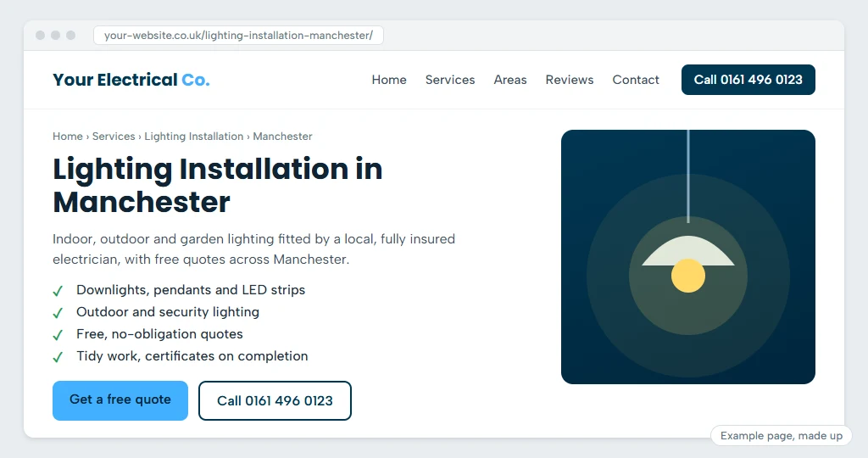Click the text Downlights, pendants and LED strips
The height and width of the screenshot is (458, 868).
pyautogui.click(x=191, y=290)
